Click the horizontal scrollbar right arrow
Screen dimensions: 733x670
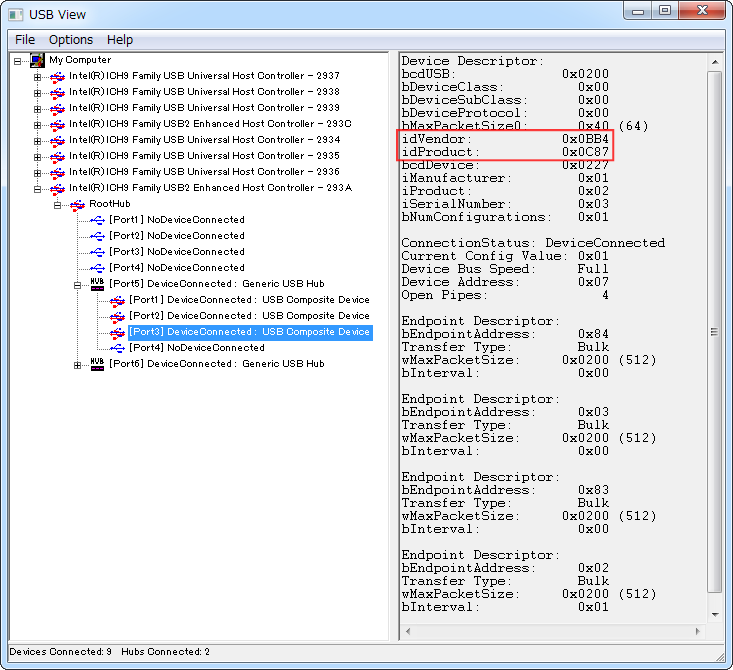click(697, 631)
